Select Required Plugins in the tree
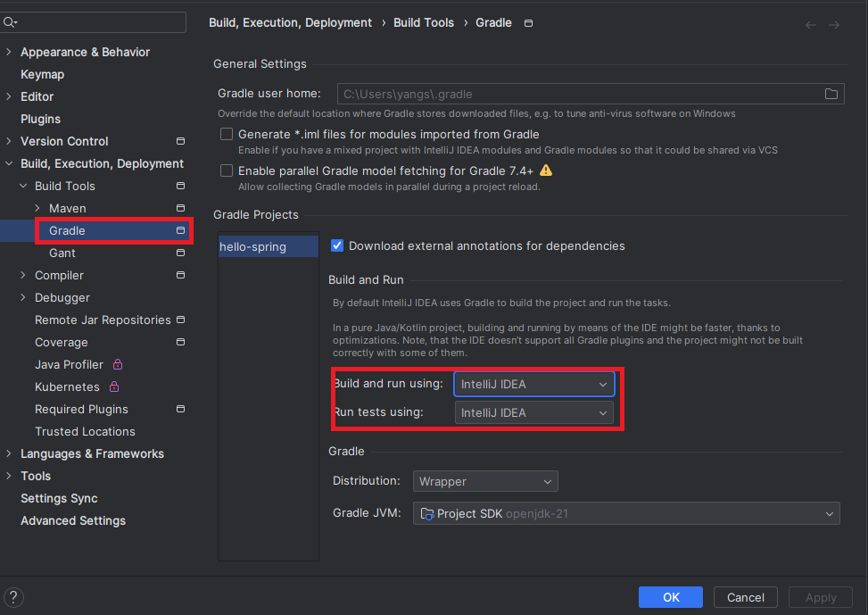Viewport: 868px width, 615px height. coord(81,409)
